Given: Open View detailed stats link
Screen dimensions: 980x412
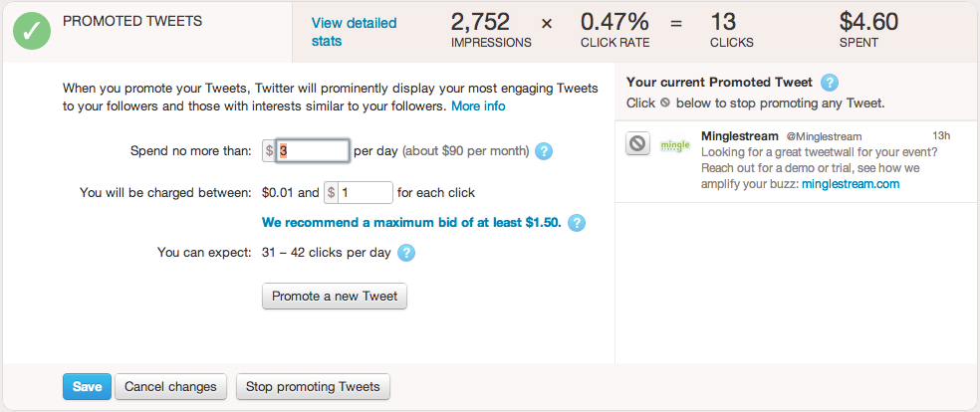Looking at the screenshot, I should pyautogui.click(x=353, y=32).
